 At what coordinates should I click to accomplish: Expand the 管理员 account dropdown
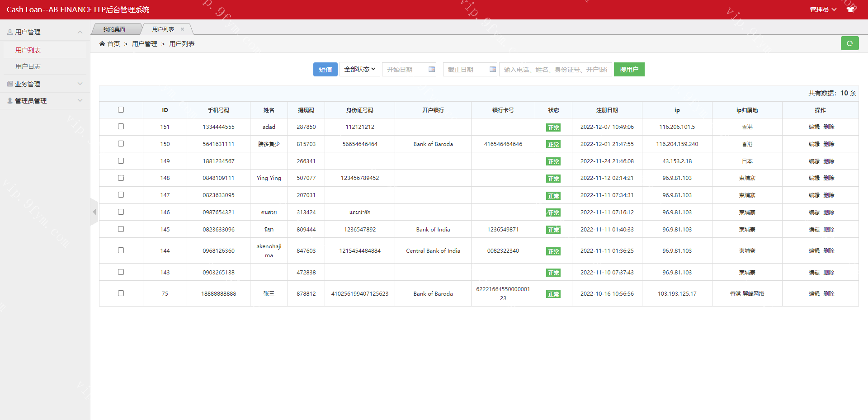822,9
